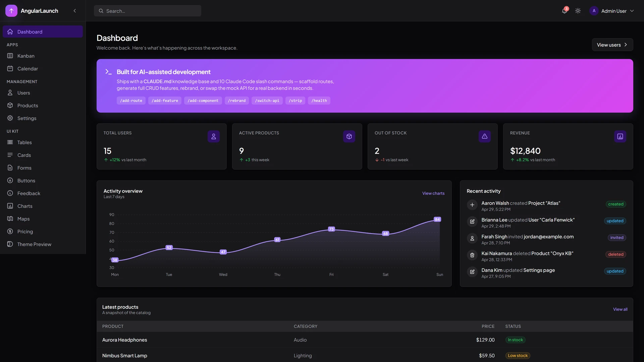Open the notifications bell
This screenshot has width=644, height=362.
click(x=565, y=11)
